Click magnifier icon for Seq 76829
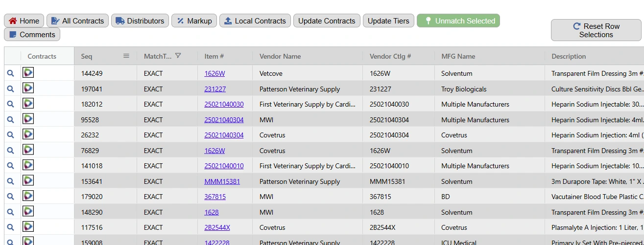The width and height of the screenshot is (644, 245). (10, 151)
